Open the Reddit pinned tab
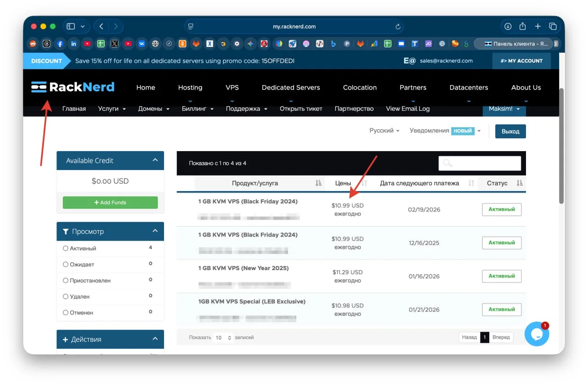 click(33, 44)
